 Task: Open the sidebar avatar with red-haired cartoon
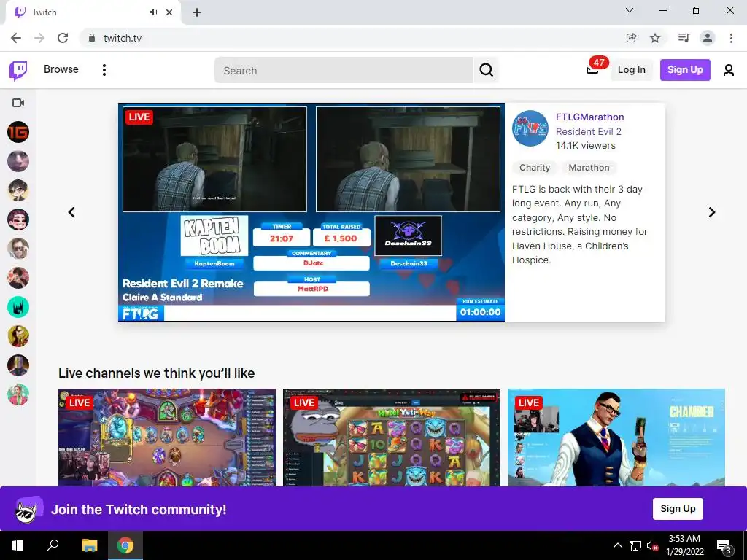pos(18,219)
